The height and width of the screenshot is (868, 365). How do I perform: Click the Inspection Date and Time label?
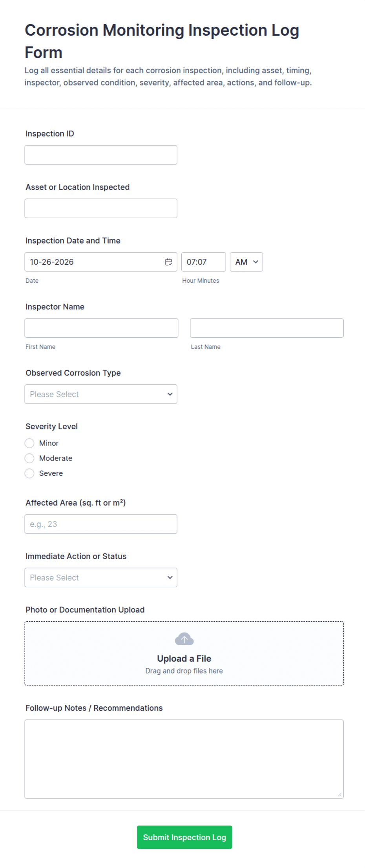[73, 240]
